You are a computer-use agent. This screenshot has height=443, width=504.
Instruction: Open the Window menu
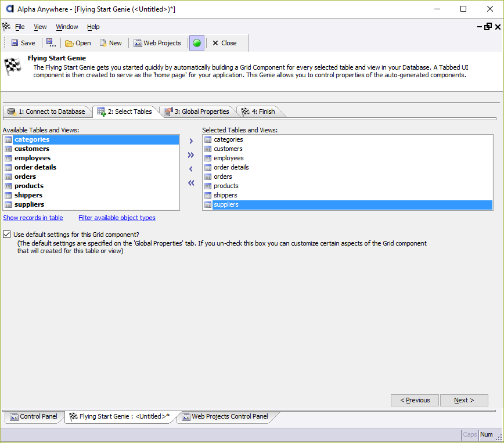(67, 27)
